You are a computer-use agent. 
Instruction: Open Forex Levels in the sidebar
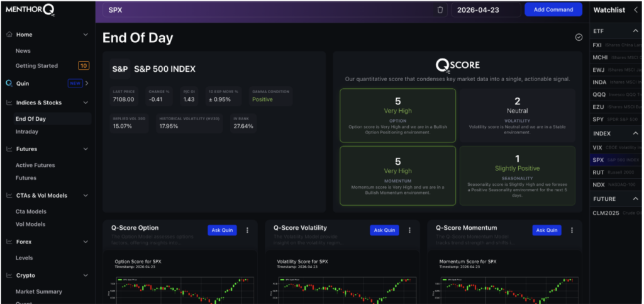coord(25,258)
